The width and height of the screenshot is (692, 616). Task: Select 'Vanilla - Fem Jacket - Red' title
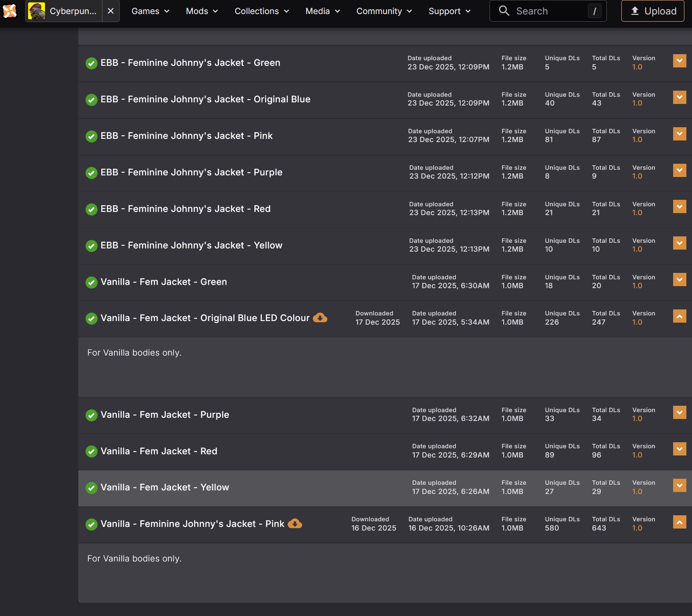[x=159, y=451]
